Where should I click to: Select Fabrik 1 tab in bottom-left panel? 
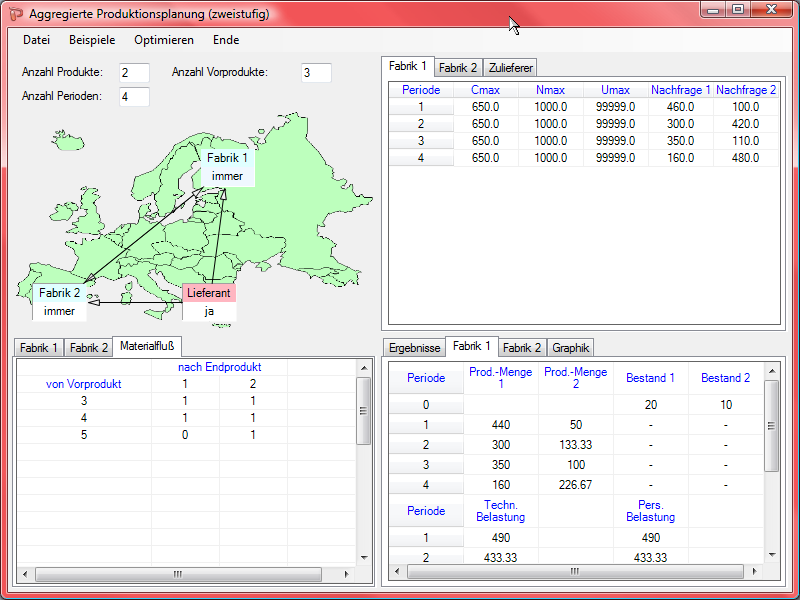click(x=39, y=348)
